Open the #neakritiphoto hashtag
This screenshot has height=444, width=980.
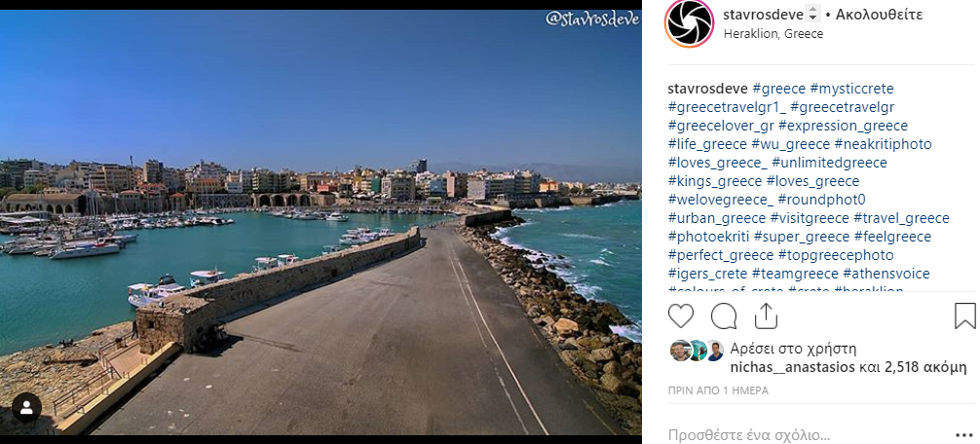click(883, 144)
